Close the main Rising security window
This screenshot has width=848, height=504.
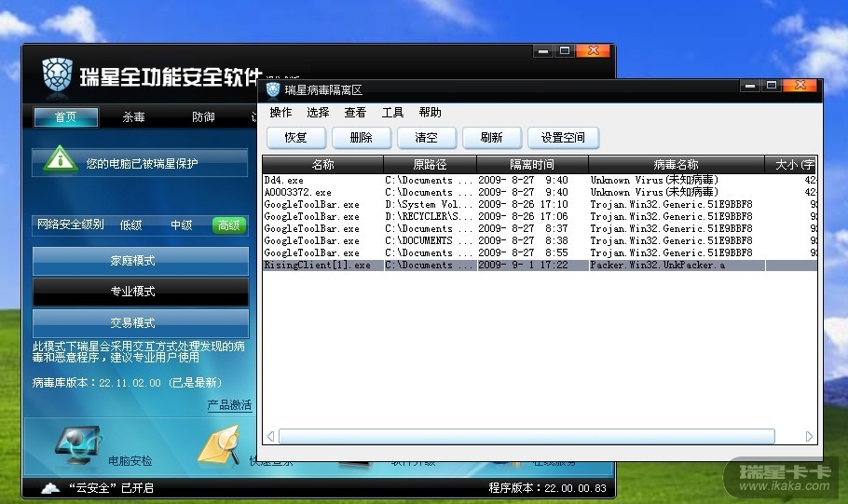point(594,51)
